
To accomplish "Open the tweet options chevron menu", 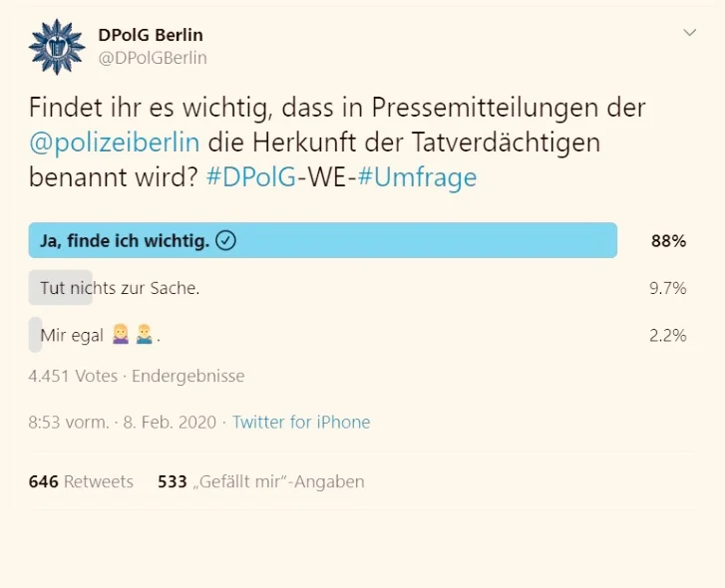I will coord(690,32).
